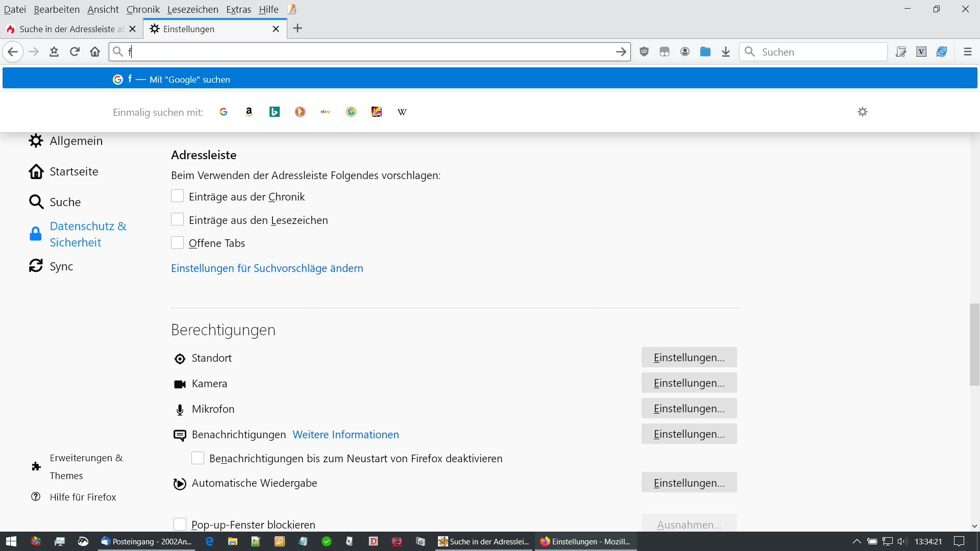Image resolution: width=980 pixels, height=551 pixels.
Task: Pick the Wikipedia one-off search icon
Action: coord(402,112)
